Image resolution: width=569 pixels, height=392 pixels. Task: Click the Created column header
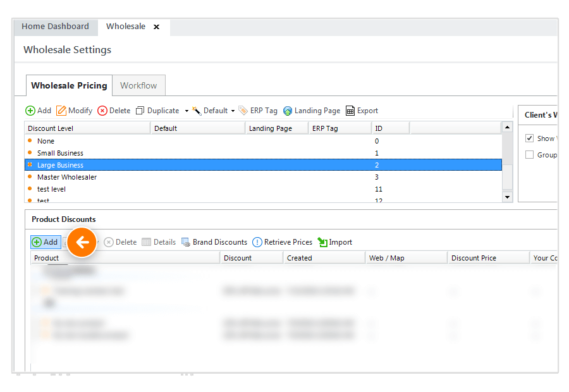324,258
